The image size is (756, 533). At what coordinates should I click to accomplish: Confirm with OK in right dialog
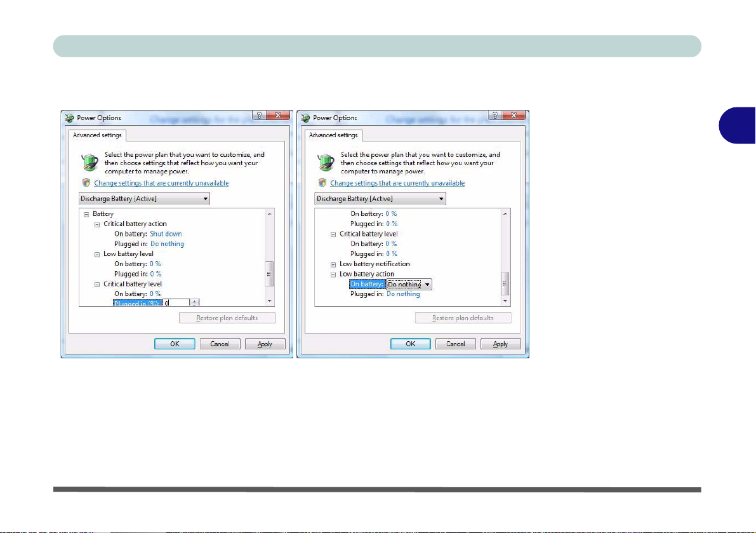[x=410, y=344]
